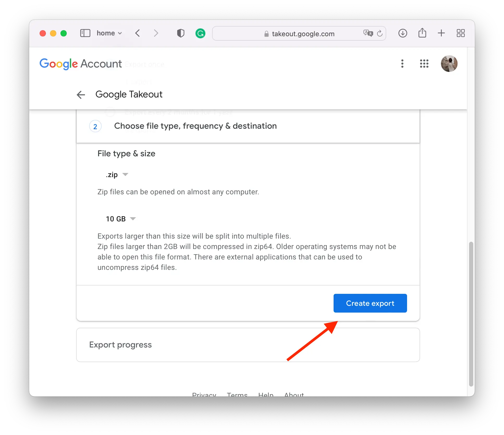Show the tab overview grid icon
The width and height of the screenshot is (504, 435).
[460, 33]
